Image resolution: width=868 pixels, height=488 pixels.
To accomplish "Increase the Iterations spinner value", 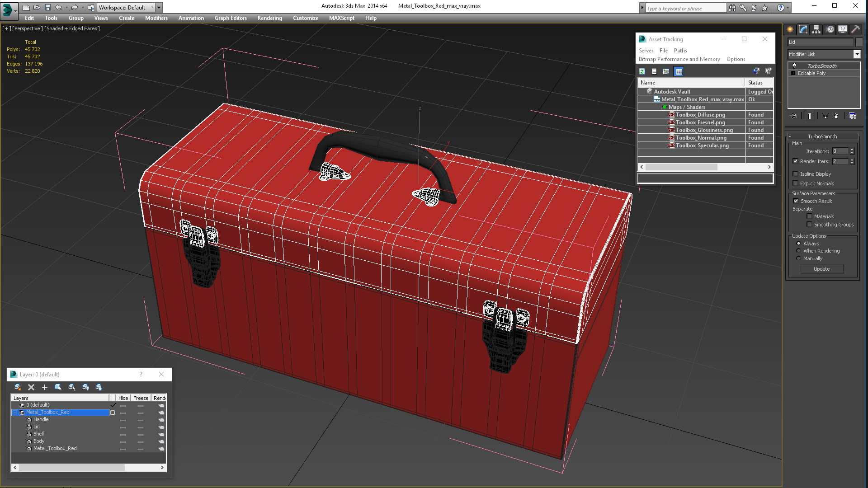I will tap(852, 150).
